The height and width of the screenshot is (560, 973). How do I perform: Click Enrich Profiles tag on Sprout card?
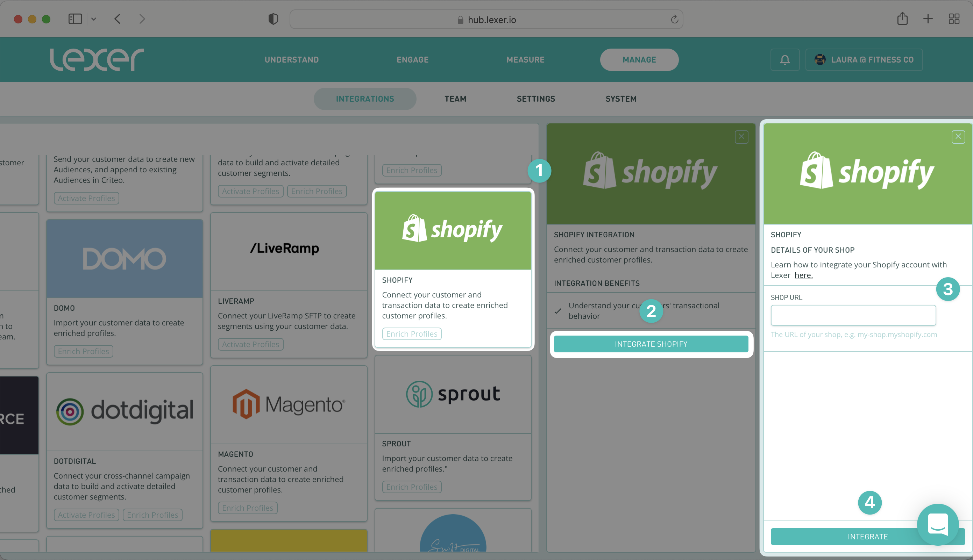point(411,487)
